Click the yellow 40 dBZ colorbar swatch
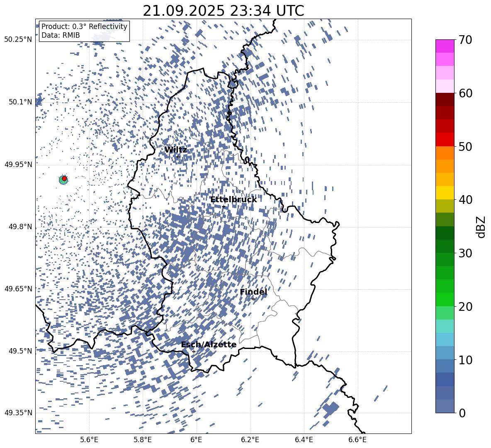491x448 pixels. [x=445, y=193]
